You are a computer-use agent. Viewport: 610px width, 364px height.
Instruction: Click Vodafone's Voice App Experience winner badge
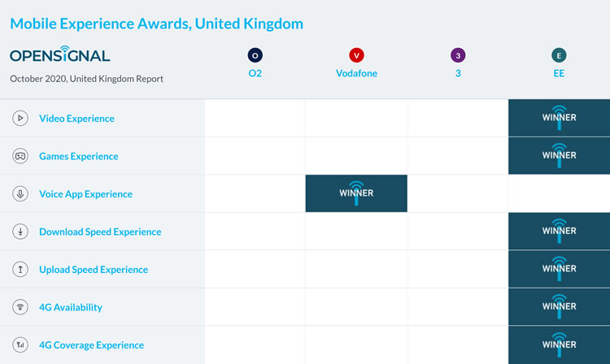(x=356, y=193)
